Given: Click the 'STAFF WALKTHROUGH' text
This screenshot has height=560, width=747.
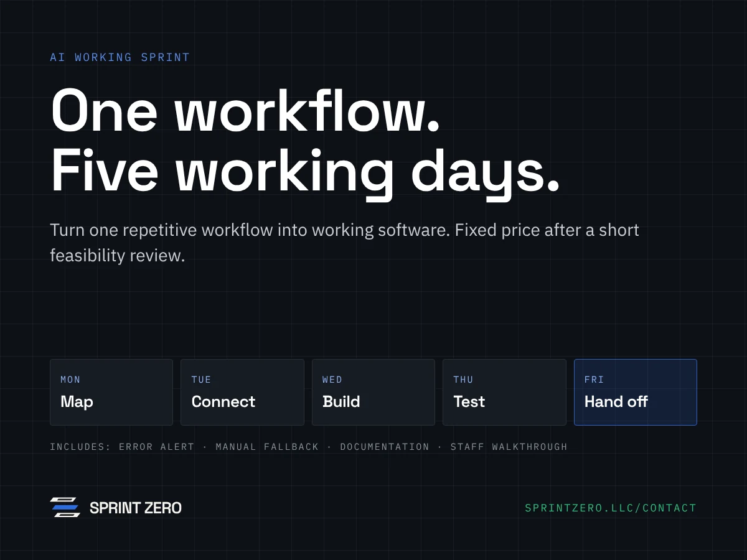Looking at the screenshot, I should [x=509, y=447].
